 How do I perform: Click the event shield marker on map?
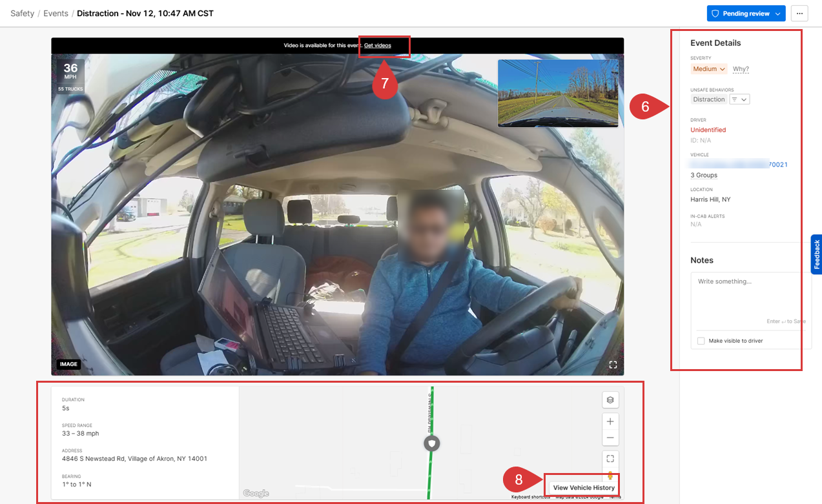point(431,443)
